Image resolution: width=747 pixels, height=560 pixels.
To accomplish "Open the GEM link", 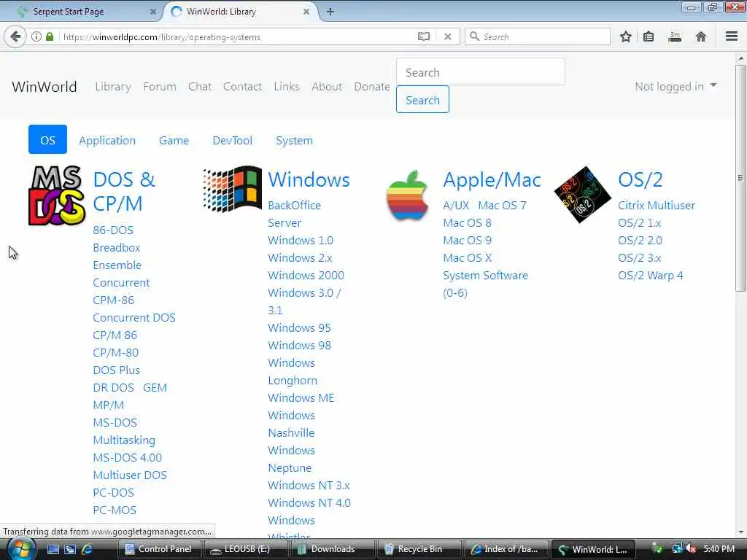I will (155, 388).
